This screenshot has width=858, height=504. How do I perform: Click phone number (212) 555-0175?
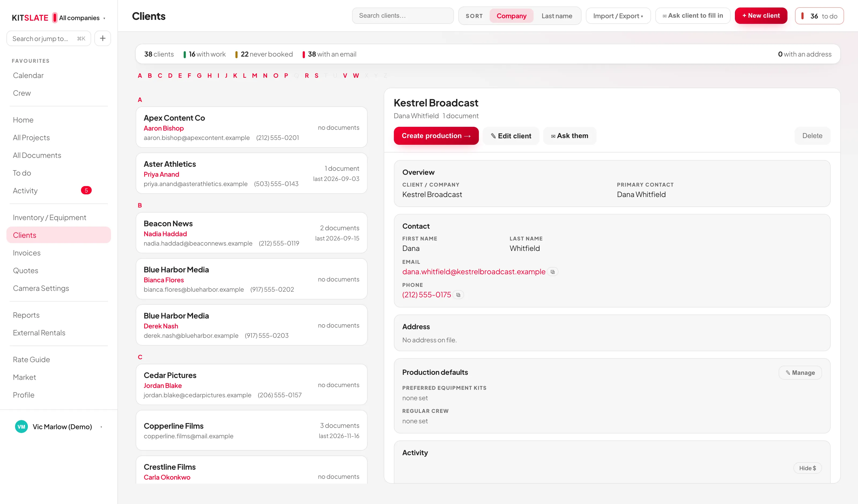426,295
